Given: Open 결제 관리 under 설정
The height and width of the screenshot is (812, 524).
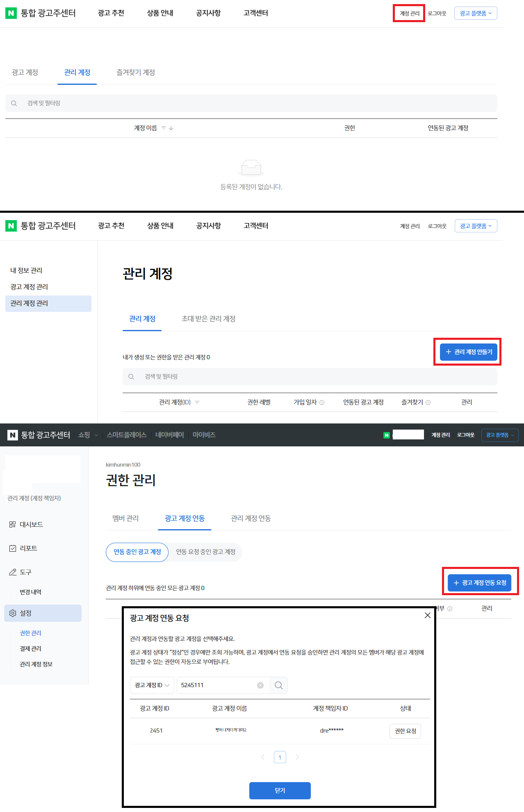Looking at the screenshot, I should pos(31,649).
